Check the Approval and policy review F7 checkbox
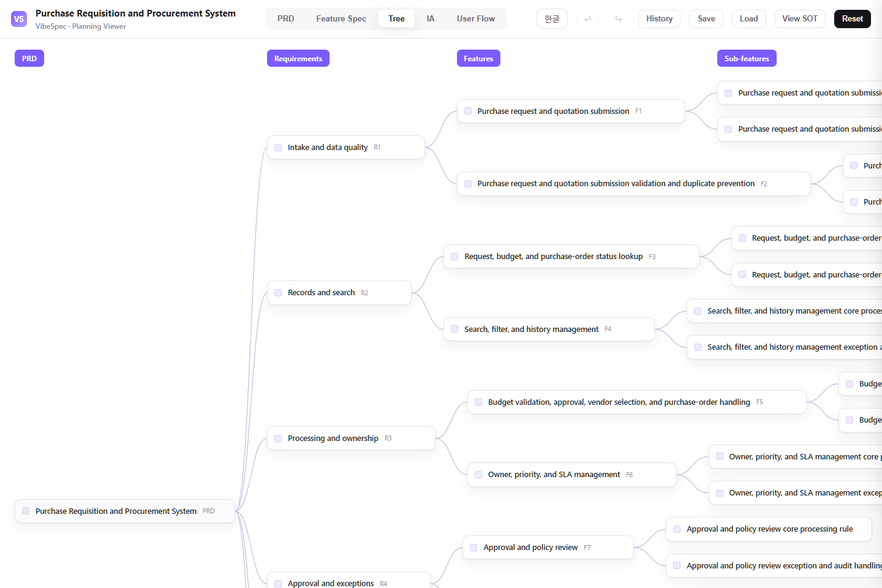 point(473,548)
